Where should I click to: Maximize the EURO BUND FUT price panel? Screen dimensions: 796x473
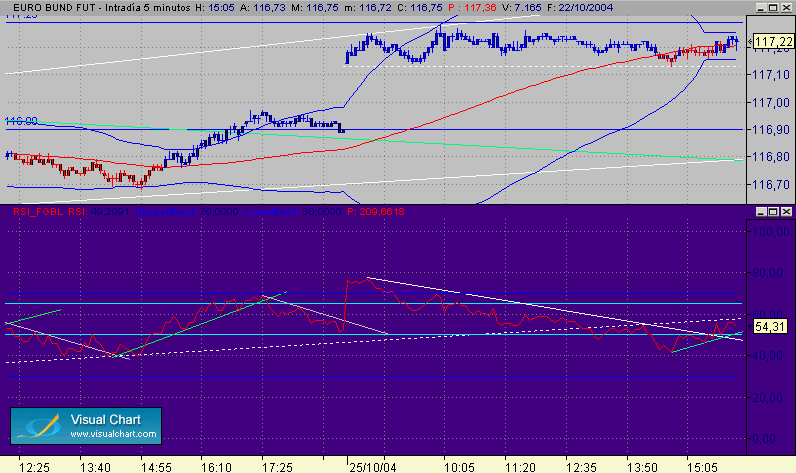click(773, 8)
